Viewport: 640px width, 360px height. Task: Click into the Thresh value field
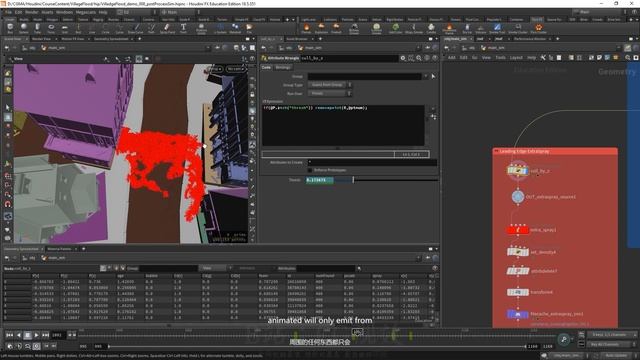(x=320, y=180)
